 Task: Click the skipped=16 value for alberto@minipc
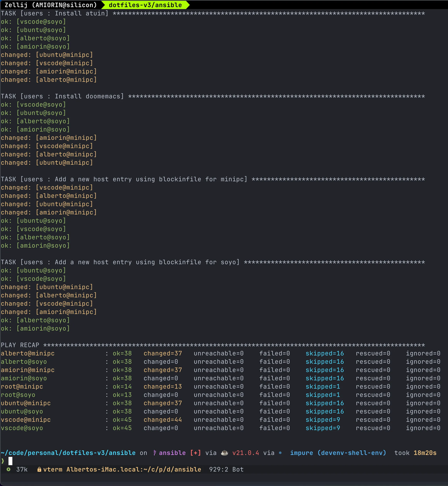pyautogui.click(x=325, y=353)
